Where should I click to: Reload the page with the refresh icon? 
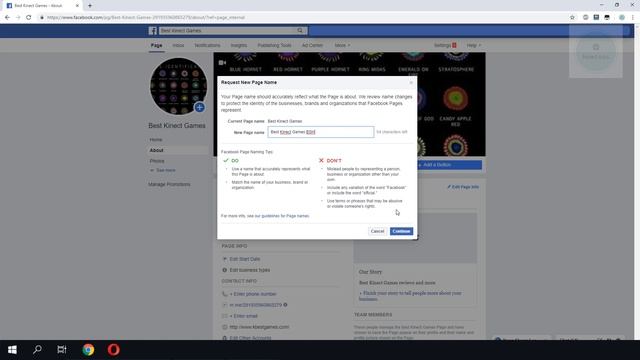coord(29,18)
